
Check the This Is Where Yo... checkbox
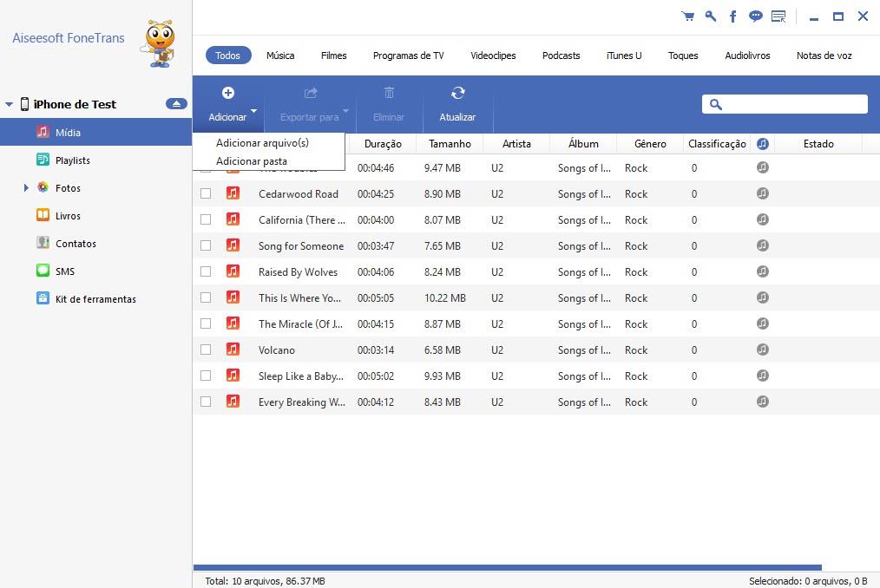point(206,298)
